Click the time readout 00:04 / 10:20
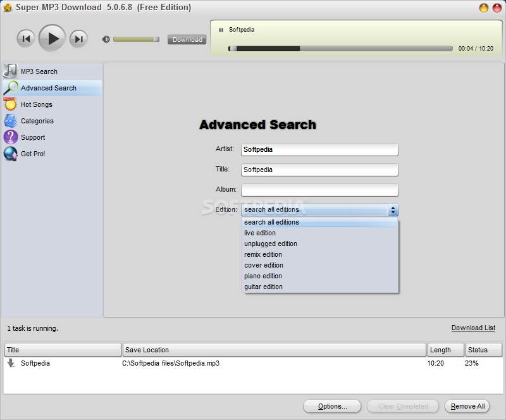Viewport: 506px width, 420px height. (x=476, y=49)
